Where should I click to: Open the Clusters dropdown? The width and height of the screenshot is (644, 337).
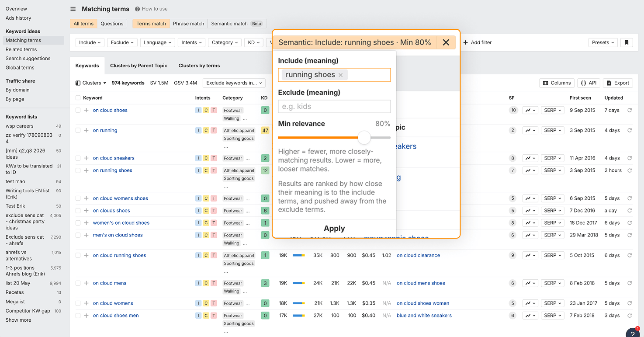pos(91,83)
